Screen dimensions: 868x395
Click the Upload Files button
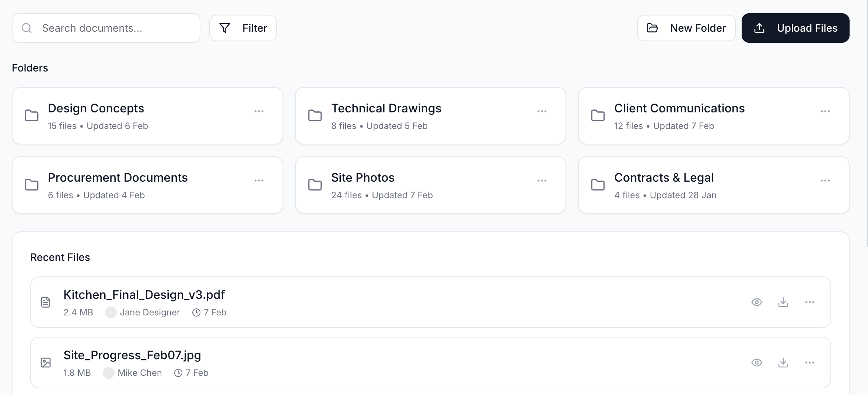coord(795,28)
